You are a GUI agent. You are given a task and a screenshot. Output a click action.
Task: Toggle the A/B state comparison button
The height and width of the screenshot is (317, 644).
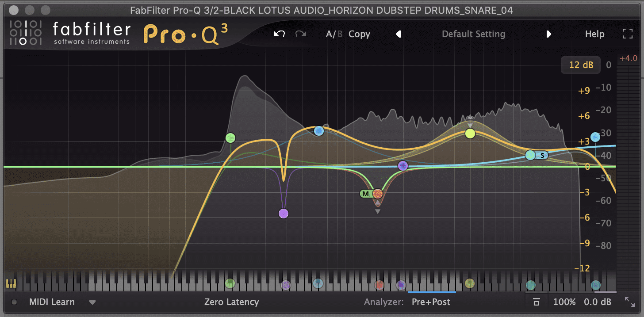tap(334, 34)
